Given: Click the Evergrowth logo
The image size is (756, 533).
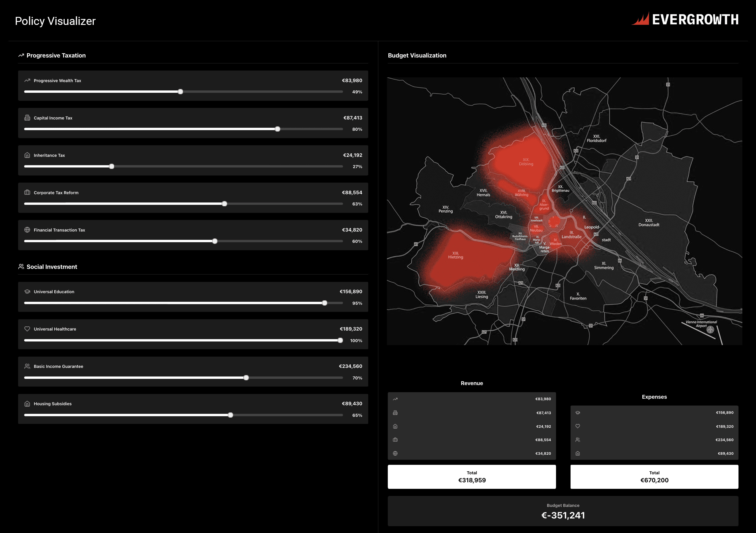Looking at the screenshot, I should click(685, 19).
